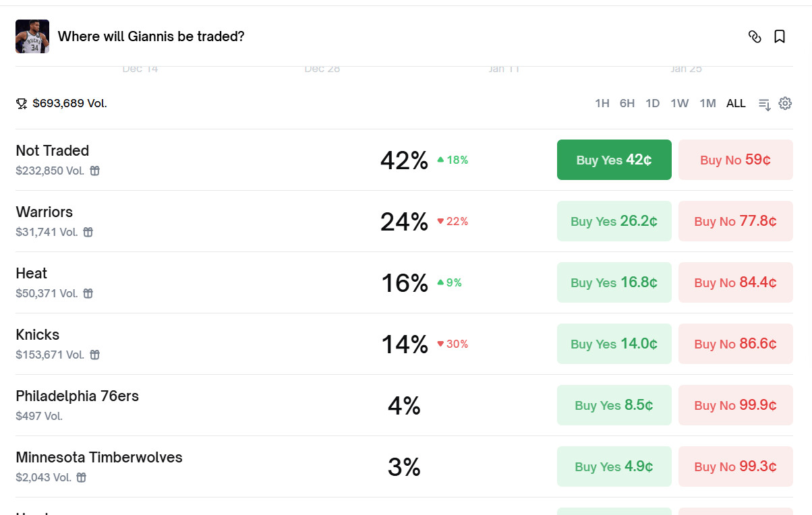Open the Giannis market thumbnail image
The image size is (812, 515).
point(32,36)
